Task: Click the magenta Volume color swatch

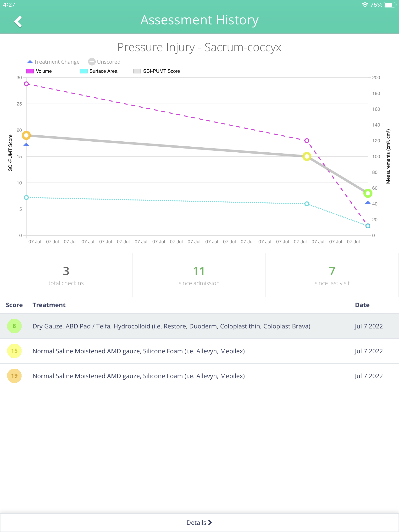Action: coord(30,71)
